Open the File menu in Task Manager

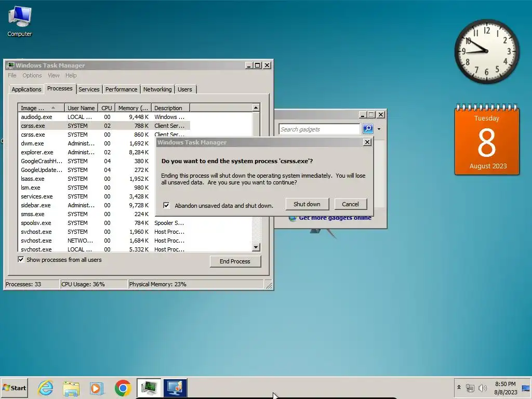(12, 75)
